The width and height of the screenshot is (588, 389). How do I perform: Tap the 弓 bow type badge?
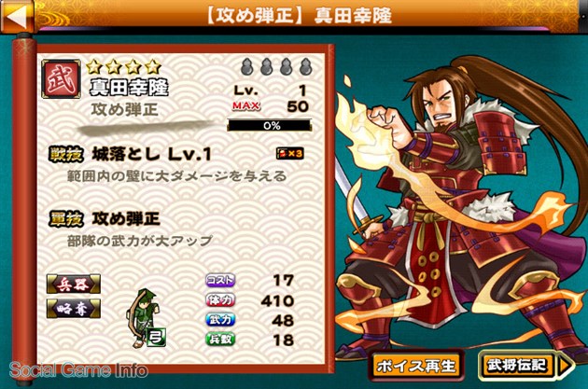[157, 338]
